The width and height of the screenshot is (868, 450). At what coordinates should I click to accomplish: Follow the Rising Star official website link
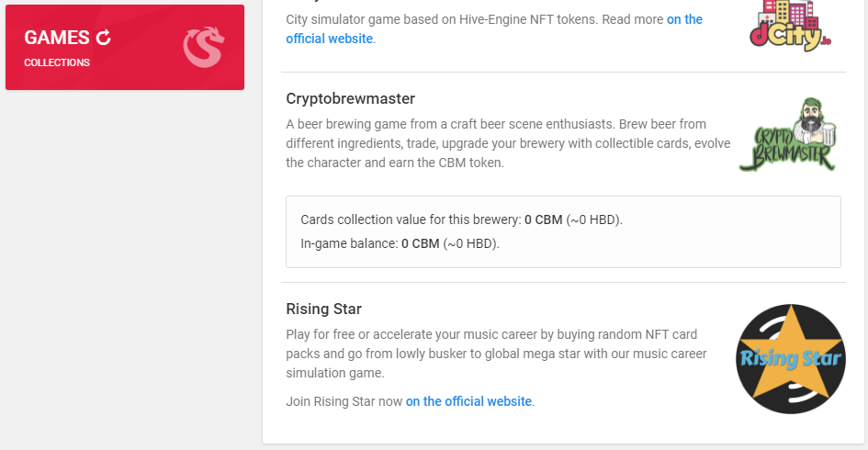click(468, 401)
